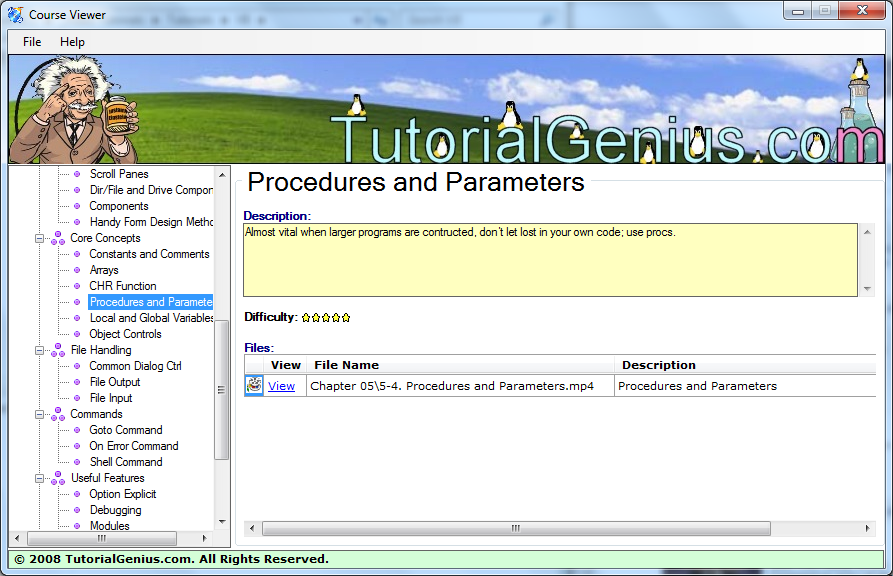Click the bullet icon beside Debugging
Screen dimensions: 893x576
click(77, 510)
